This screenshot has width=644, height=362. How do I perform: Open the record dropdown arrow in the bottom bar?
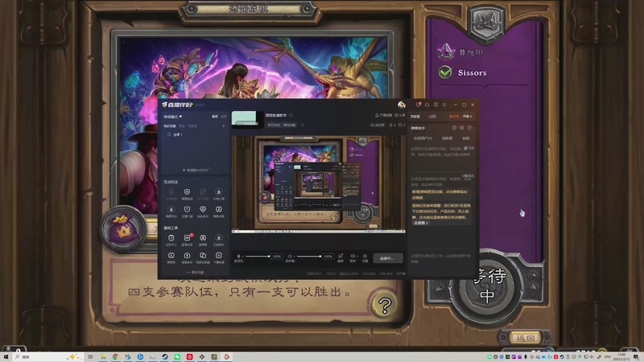tap(357, 257)
